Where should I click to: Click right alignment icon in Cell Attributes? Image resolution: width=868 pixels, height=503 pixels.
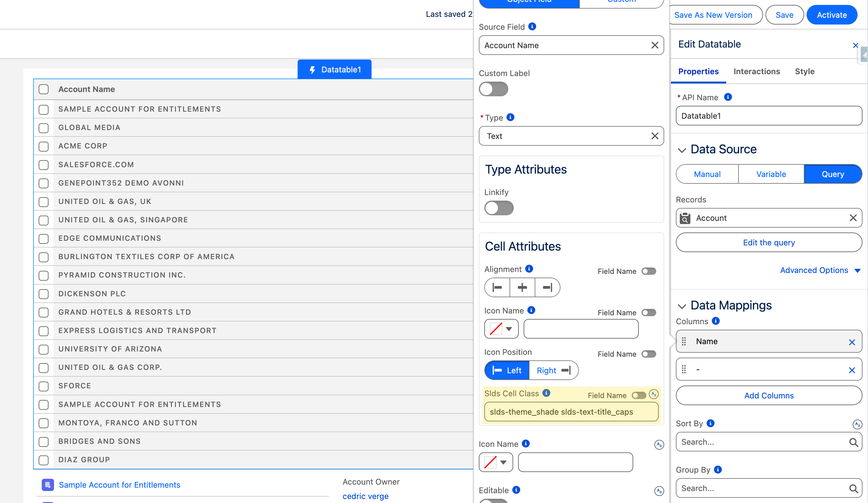pos(547,287)
